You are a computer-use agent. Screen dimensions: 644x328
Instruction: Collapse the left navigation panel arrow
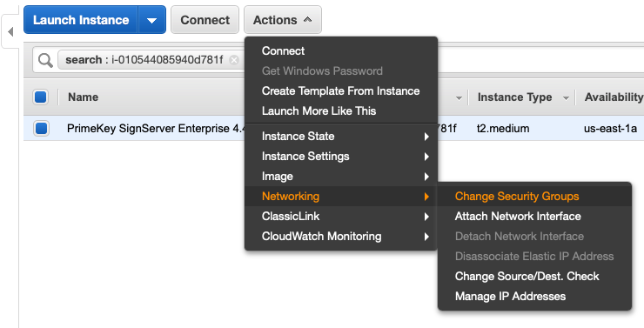[10, 31]
